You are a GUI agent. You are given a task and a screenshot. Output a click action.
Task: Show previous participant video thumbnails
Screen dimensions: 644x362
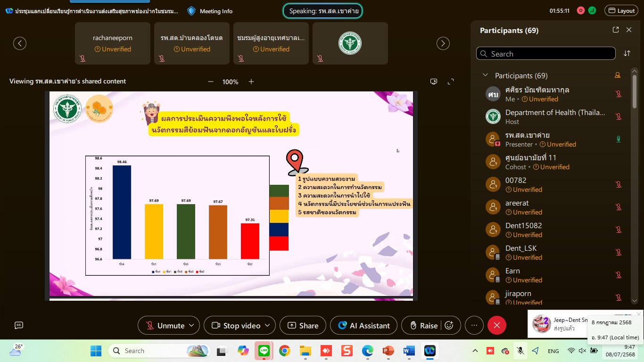click(20, 43)
